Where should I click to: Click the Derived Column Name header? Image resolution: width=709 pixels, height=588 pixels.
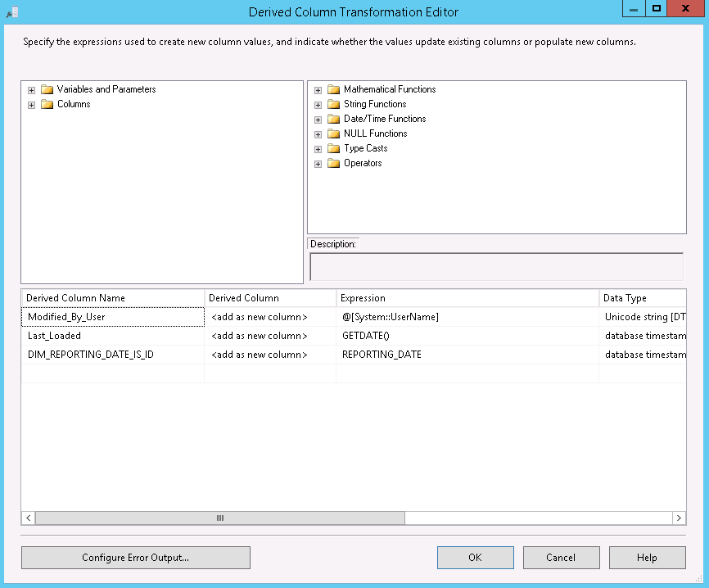coord(112,298)
